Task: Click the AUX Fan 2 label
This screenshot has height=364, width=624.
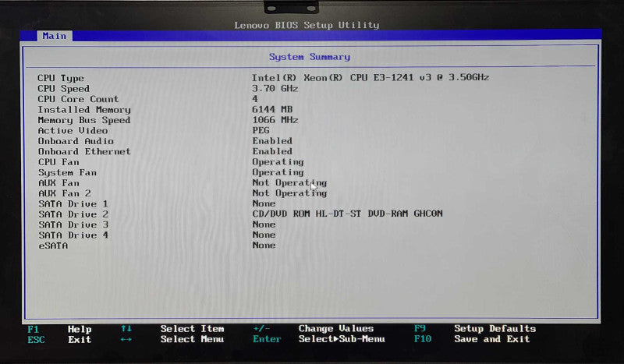Action: click(x=65, y=193)
